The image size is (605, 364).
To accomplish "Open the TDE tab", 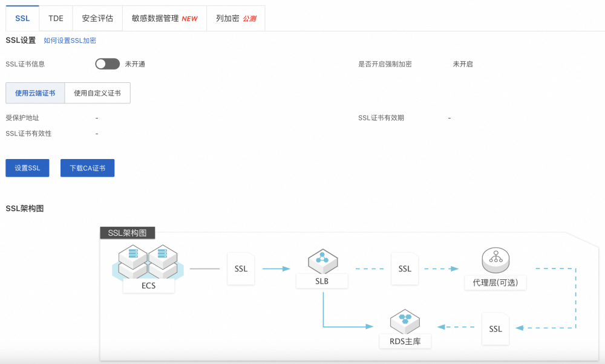I will (x=56, y=19).
